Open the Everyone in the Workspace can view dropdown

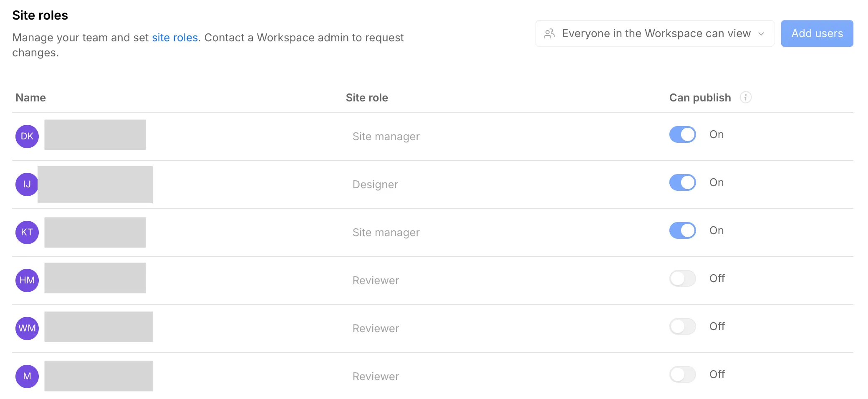click(655, 33)
